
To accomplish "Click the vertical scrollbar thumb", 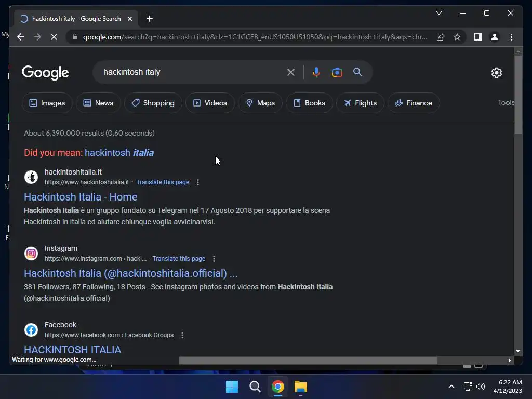I will click(518, 95).
